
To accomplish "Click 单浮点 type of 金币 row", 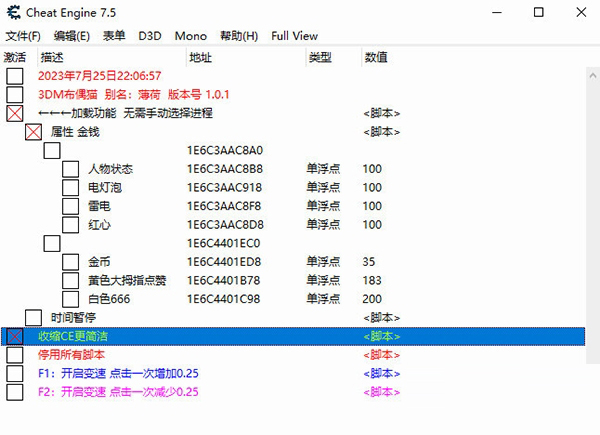I will pos(323,262).
